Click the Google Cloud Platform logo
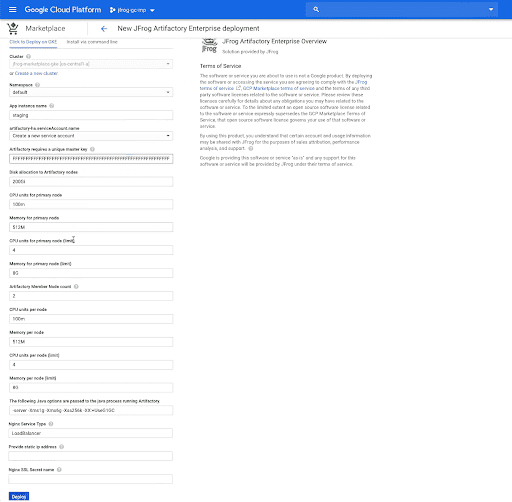 tap(63, 10)
